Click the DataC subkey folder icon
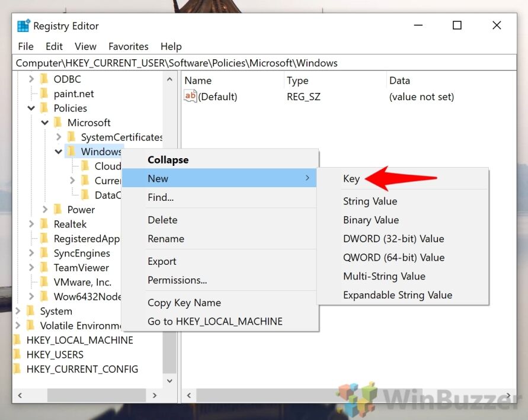Screen dimensions: 528x420 85,194
